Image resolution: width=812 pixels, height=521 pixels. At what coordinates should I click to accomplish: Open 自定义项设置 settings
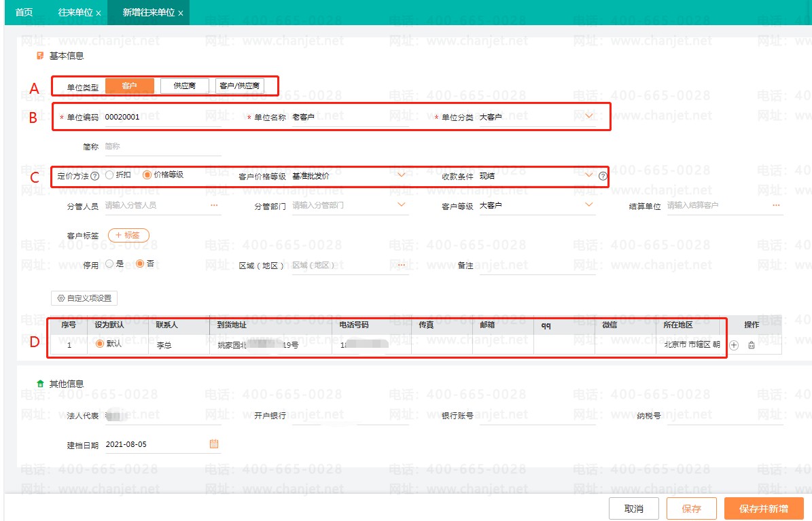(84, 298)
